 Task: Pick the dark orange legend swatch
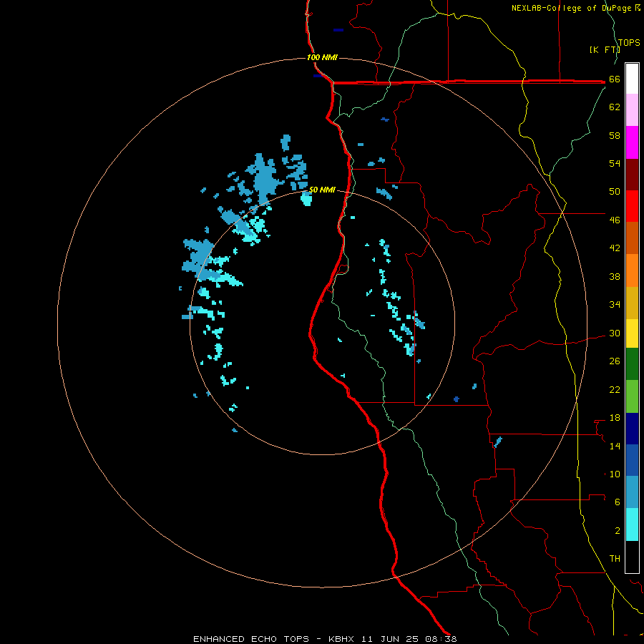pyautogui.click(x=632, y=238)
